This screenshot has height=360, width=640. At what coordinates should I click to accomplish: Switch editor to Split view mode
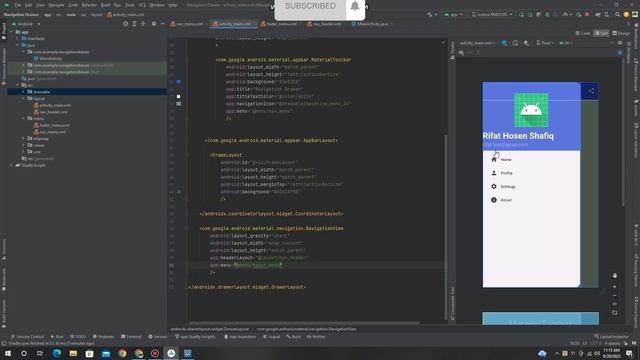[601, 33]
